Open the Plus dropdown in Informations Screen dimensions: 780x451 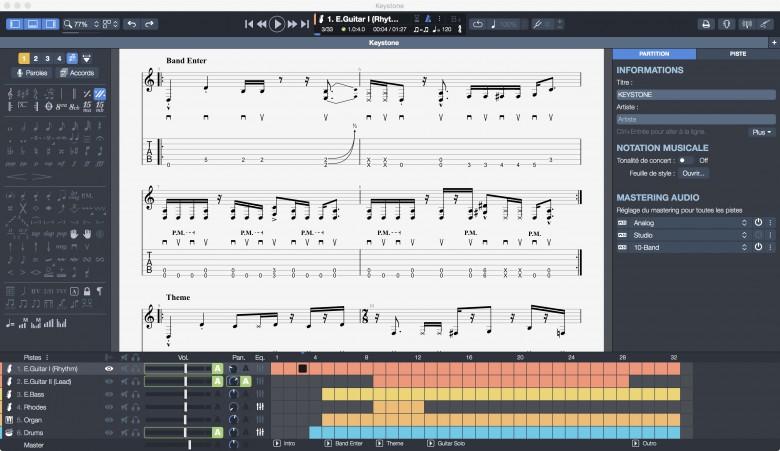point(761,132)
